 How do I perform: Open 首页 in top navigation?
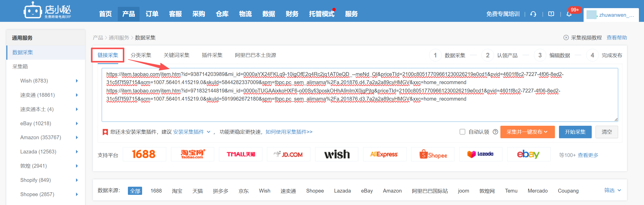coord(105,14)
